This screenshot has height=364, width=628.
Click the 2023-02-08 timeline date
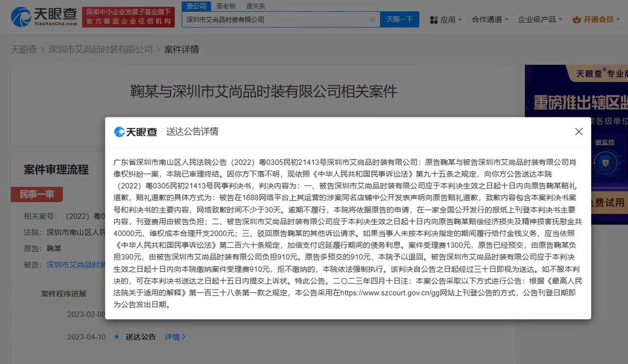tap(86, 314)
